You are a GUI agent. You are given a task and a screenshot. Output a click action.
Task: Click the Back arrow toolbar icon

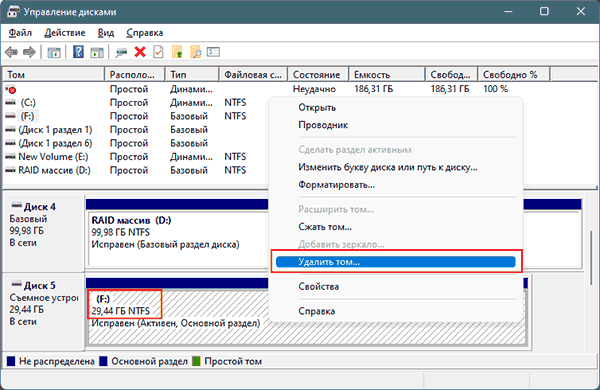(x=12, y=52)
